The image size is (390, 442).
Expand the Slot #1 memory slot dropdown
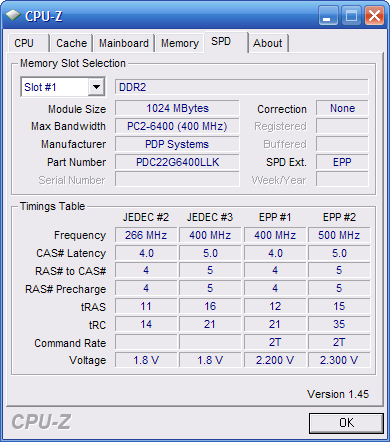(96, 87)
